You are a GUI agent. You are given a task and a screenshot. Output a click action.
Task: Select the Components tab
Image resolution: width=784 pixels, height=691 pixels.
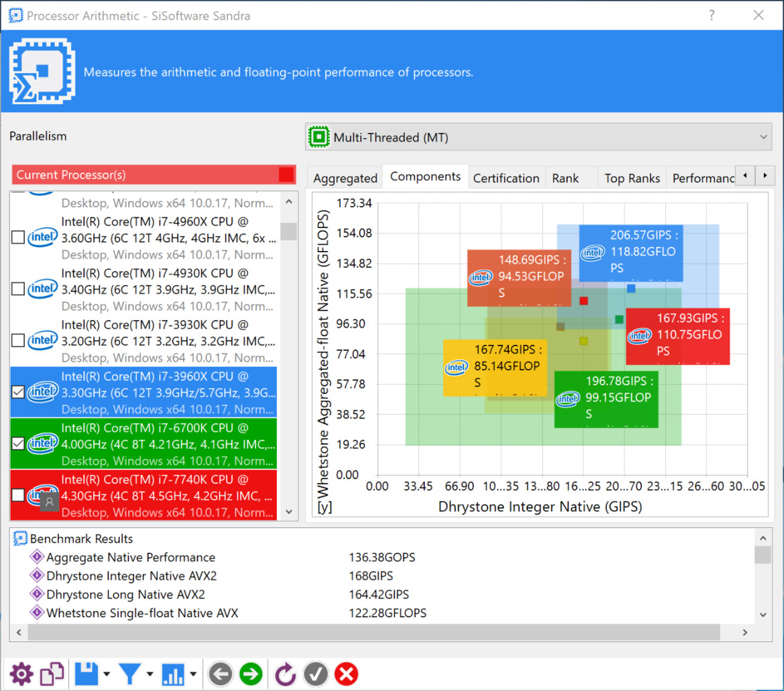click(x=425, y=176)
